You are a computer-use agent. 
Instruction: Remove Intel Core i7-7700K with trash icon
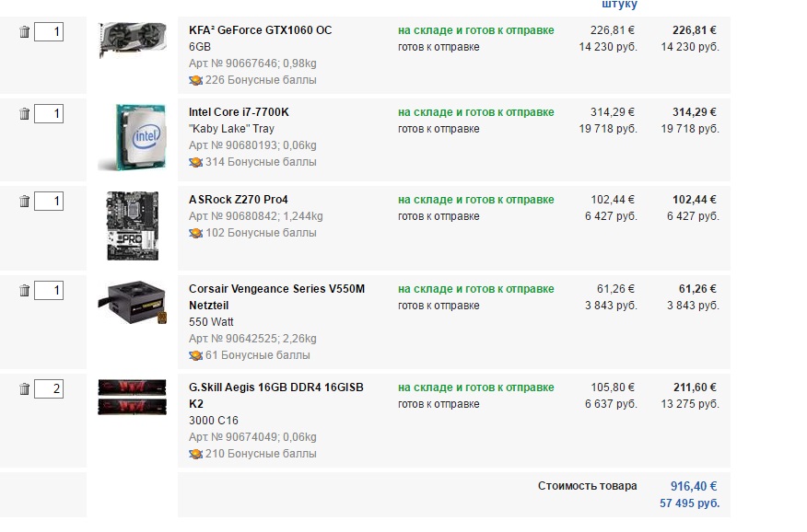pos(24,113)
